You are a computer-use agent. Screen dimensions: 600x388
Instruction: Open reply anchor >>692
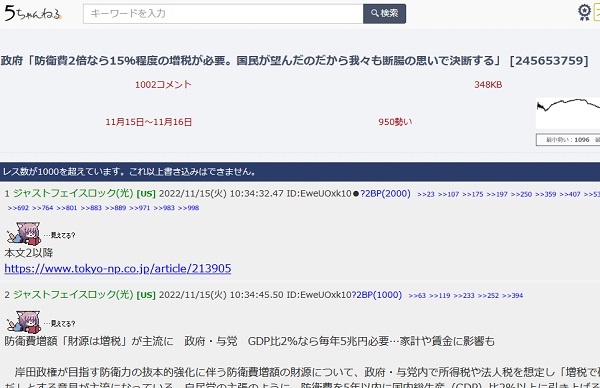click(18, 208)
